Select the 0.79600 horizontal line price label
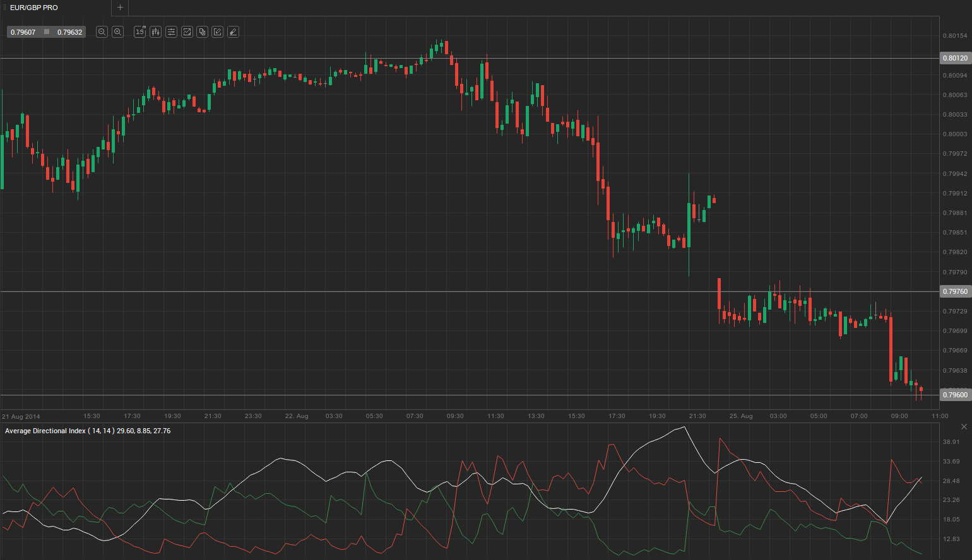 pos(955,395)
